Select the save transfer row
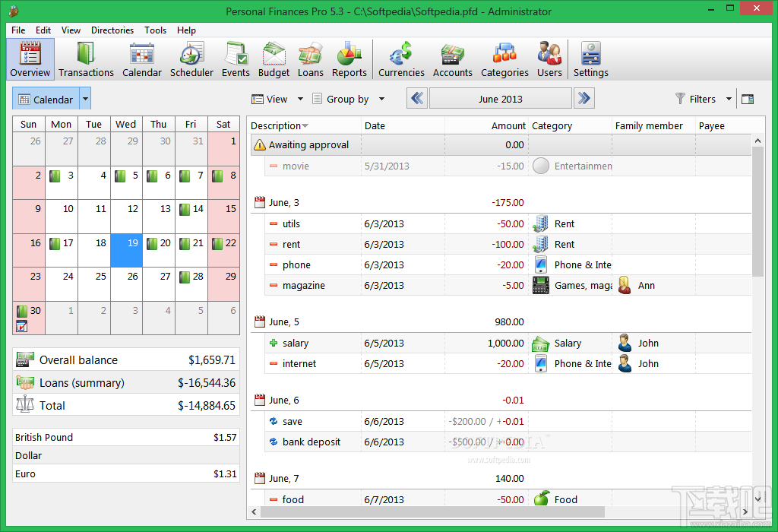 (508, 421)
